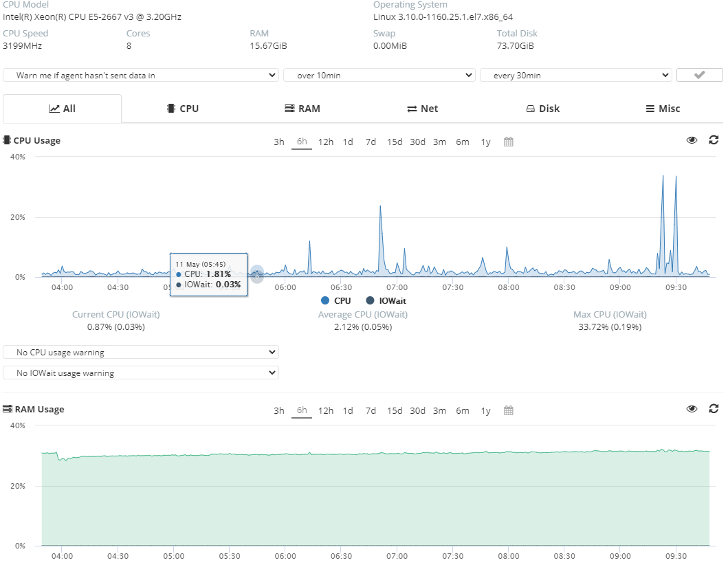The image size is (728, 565).
Task: Click the calendar icon in CPU Usage
Action: [509, 142]
